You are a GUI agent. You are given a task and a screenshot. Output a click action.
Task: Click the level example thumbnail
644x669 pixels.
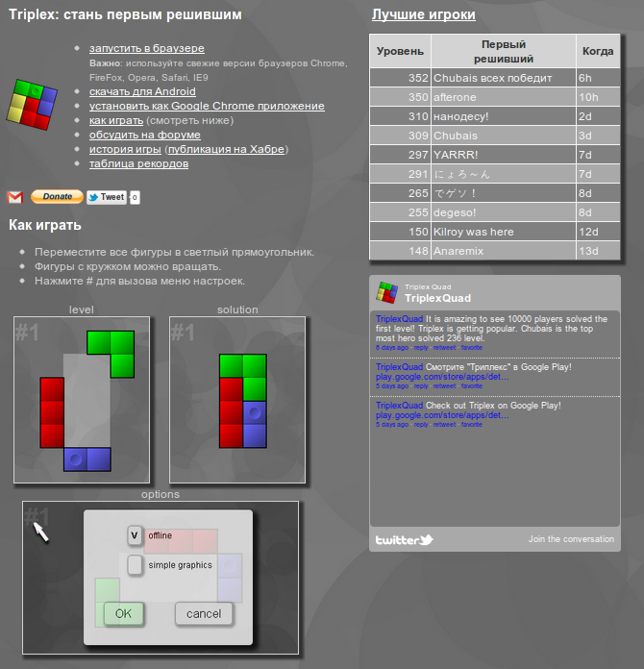[x=82, y=400]
